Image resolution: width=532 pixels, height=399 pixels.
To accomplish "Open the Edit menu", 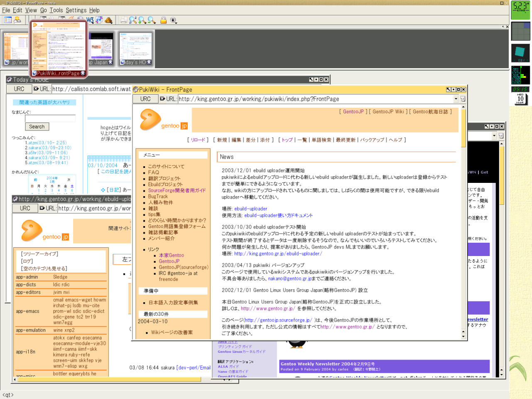I will coord(17,10).
